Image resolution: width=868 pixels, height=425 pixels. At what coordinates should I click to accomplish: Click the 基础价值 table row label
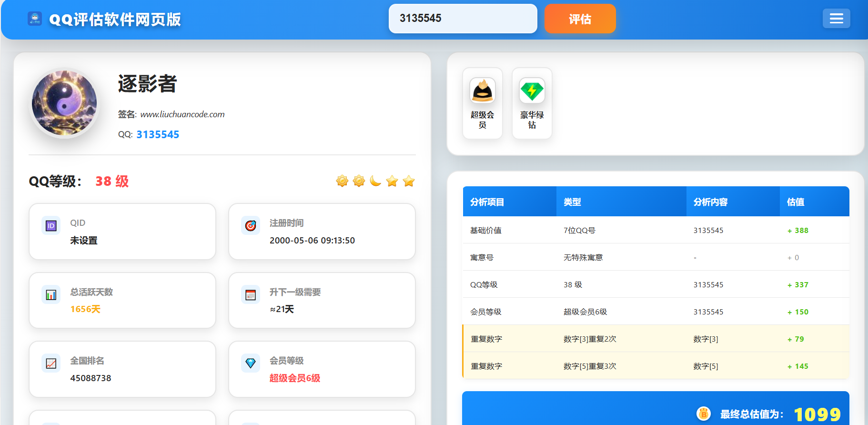[486, 231]
